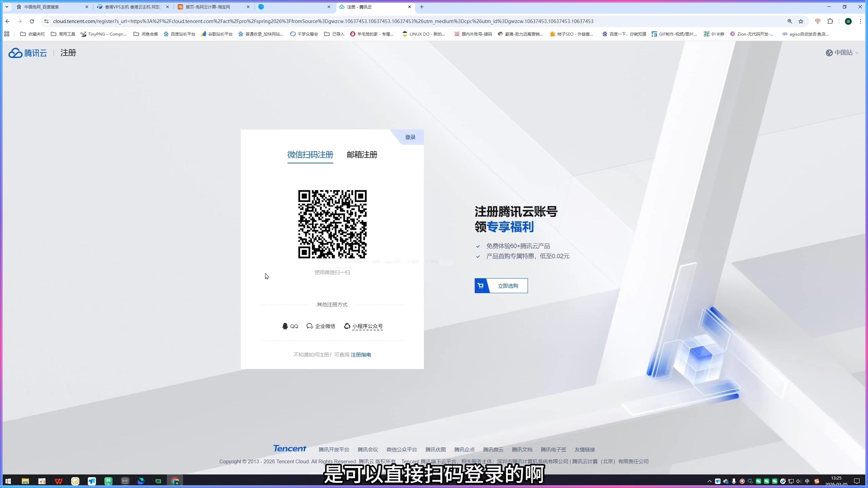Open File Explorer from taskbar
Viewport: 868px width, 488px height.
tap(25, 481)
